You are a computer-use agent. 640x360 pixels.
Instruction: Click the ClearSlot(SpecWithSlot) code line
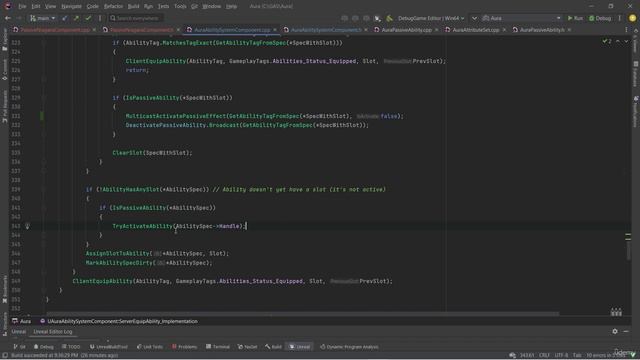[152, 153]
